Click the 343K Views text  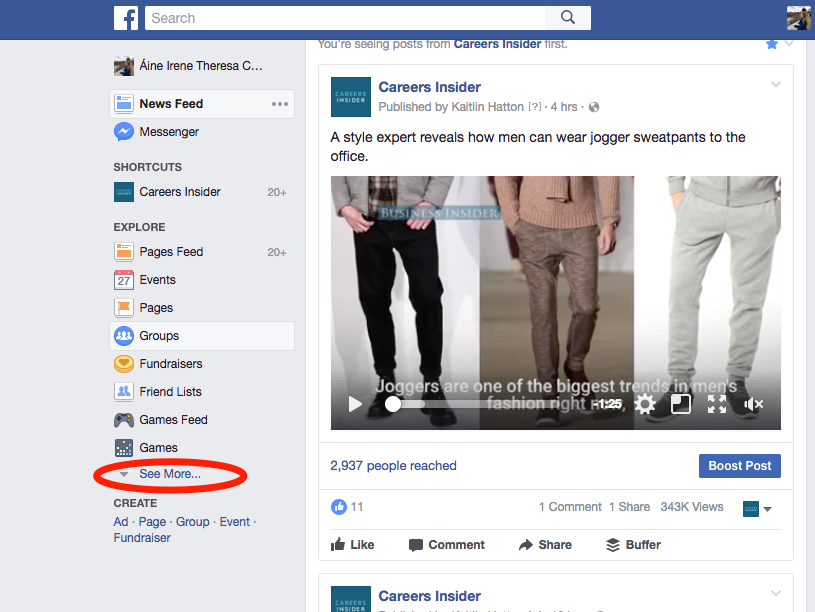coord(692,506)
